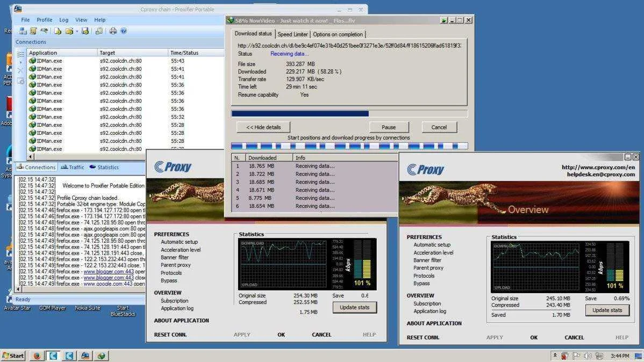Sort by the Target column header
The height and width of the screenshot is (362, 644).
133,53
